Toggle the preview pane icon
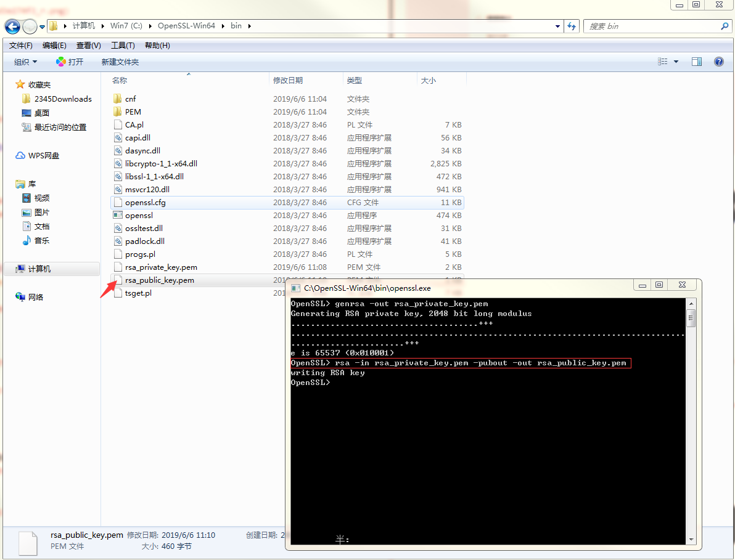This screenshot has height=560, width=735. (x=697, y=62)
